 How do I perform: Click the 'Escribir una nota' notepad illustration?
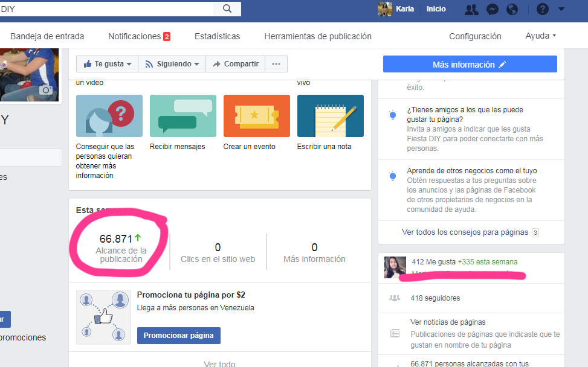(331, 116)
